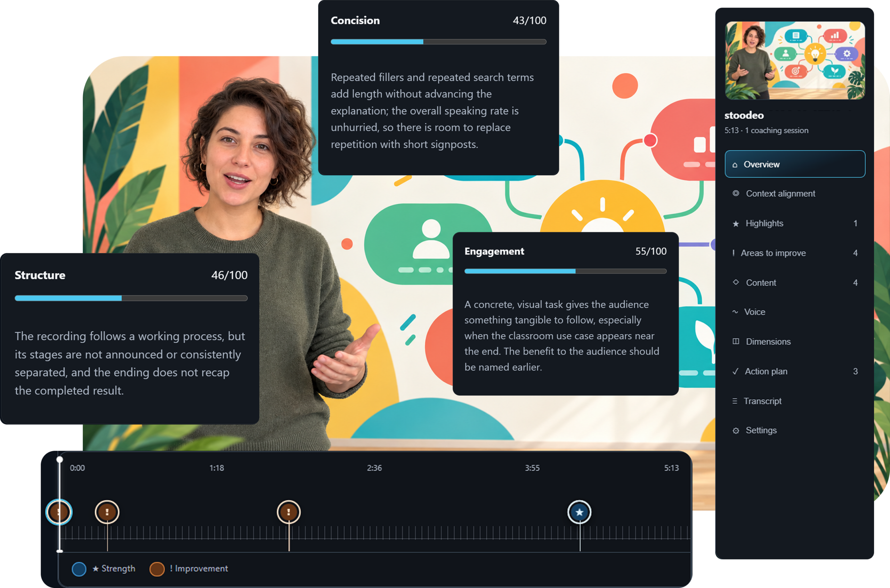
Task: Click the Areas to improve exclamation icon
Action: pyautogui.click(x=733, y=253)
